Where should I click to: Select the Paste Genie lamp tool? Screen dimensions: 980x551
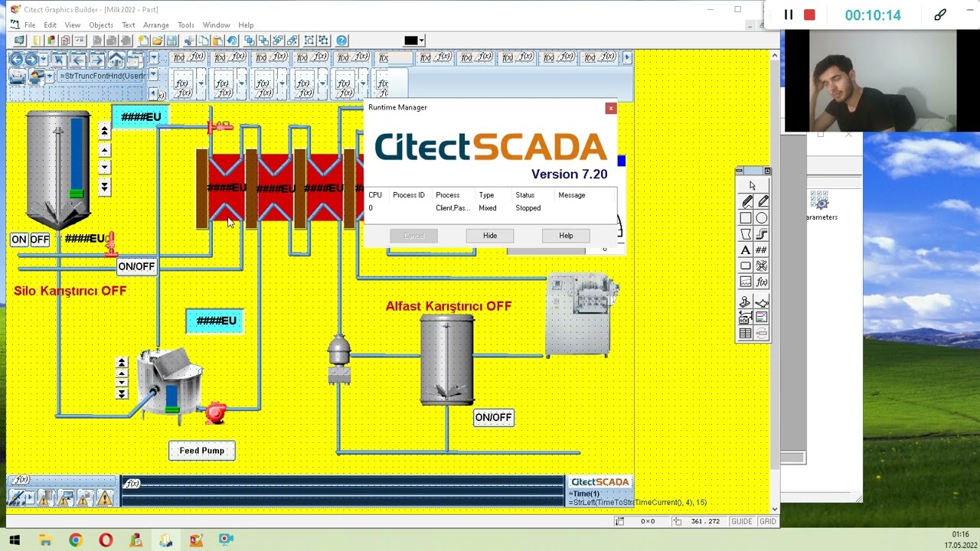(762, 302)
